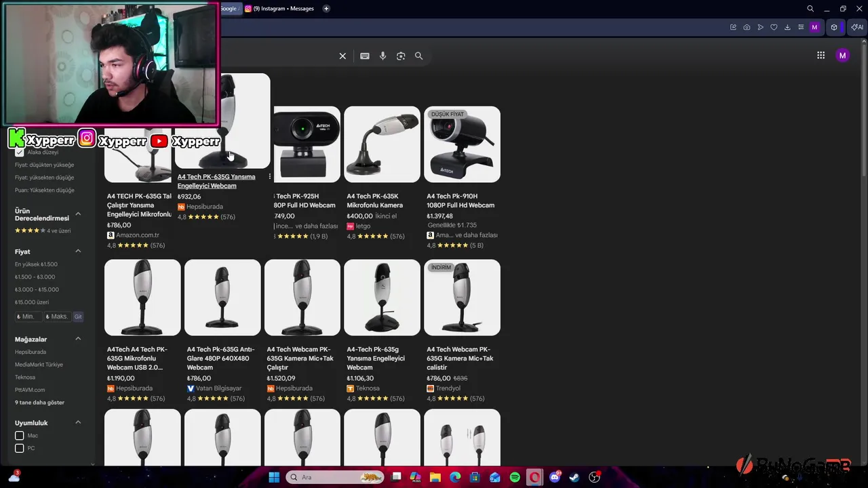This screenshot has width=868, height=488.
Task: Open Opera's easy setup sliders icon
Action: tap(801, 27)
